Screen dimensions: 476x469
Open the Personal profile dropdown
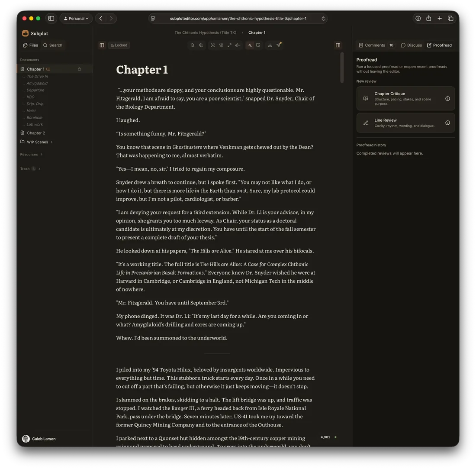pos(76,19)
